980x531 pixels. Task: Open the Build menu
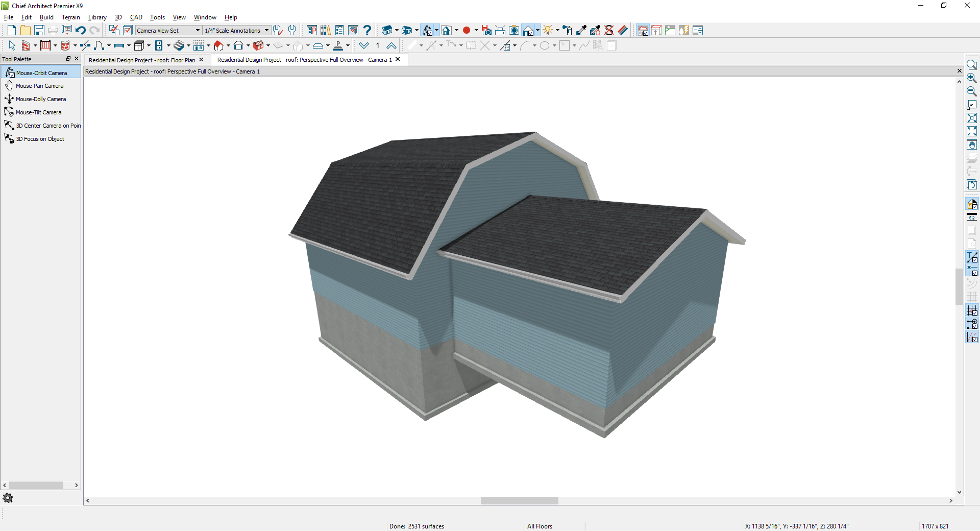coord(46,17)
